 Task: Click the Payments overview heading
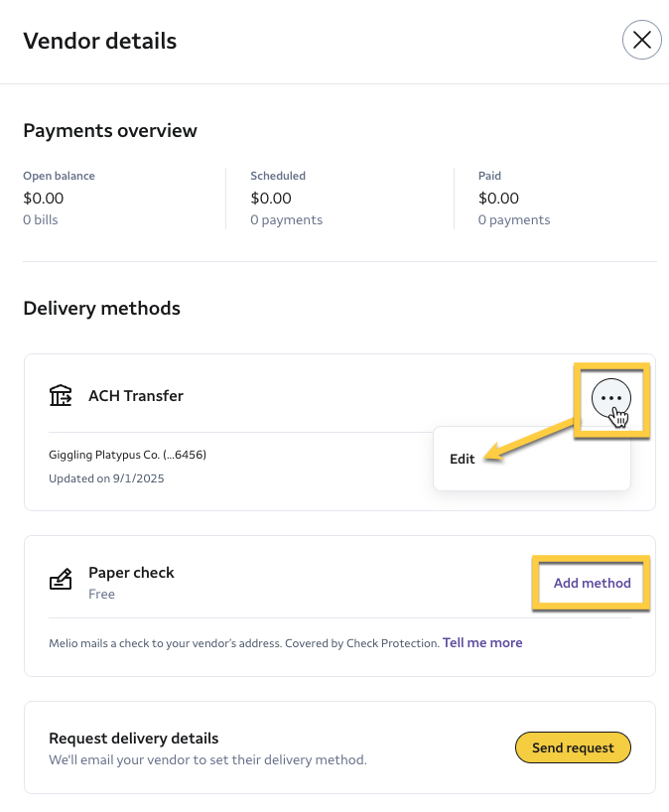pyautogui.click(x=110, y=131)
